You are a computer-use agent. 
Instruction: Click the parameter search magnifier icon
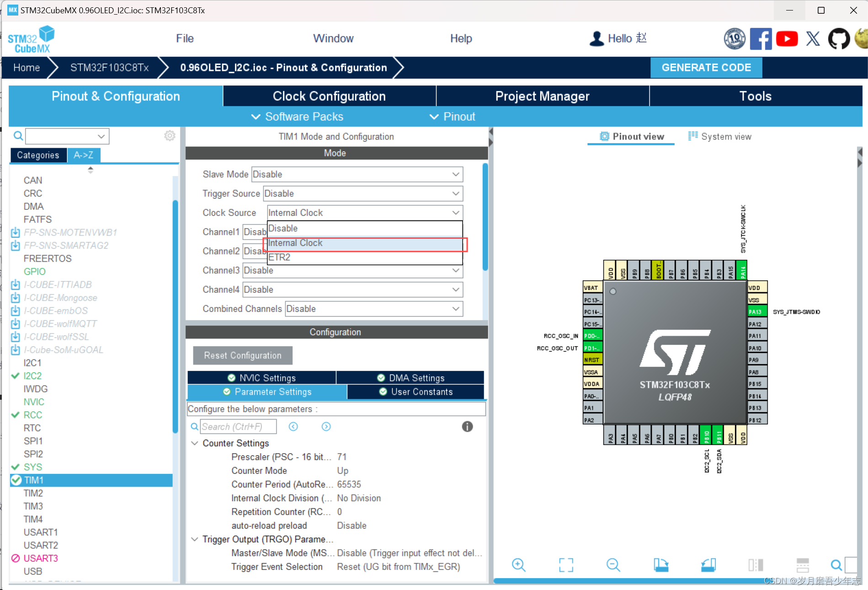tap(194, 426)
